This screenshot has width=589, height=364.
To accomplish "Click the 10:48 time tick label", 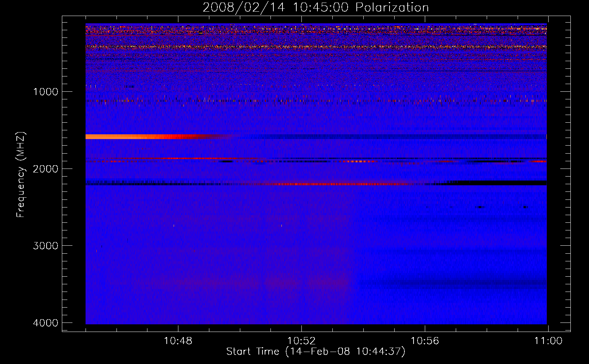I will click(178, 341).
